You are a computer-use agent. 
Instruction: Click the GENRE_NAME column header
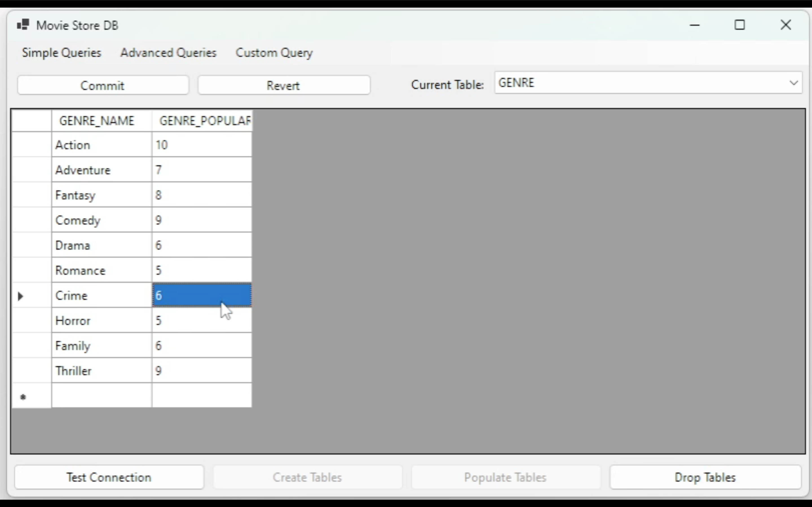pos(96,120)
